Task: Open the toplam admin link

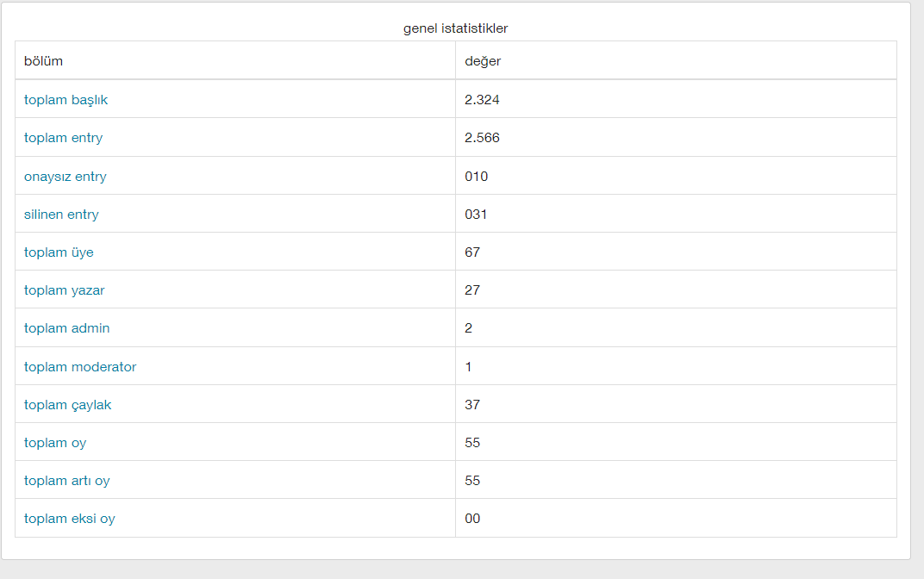Action: [66, 327]
